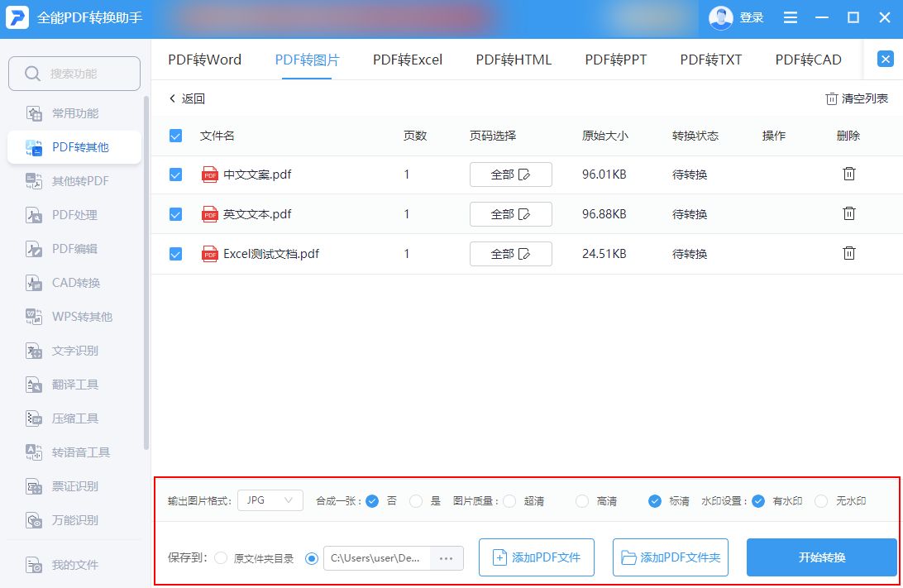Switch to the PDF转TXT tab
The height and width of the screenshot is (588, 903).
tap(710, 60)
